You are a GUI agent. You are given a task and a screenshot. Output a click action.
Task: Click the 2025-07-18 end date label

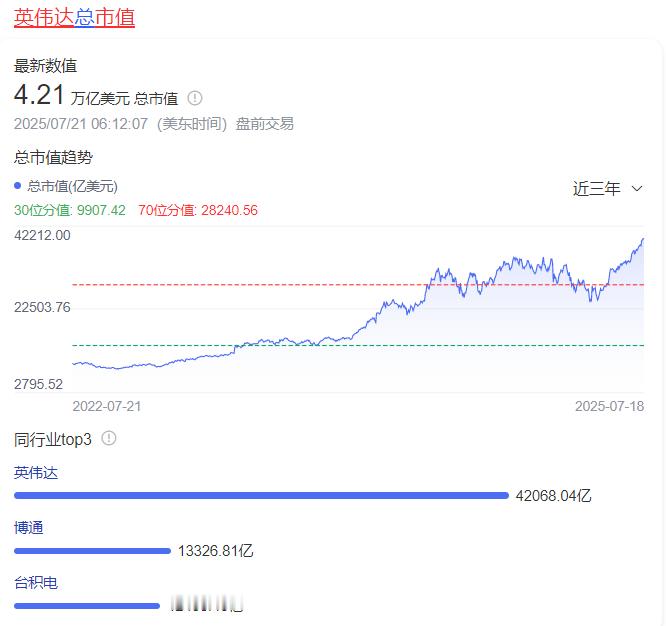610,406
